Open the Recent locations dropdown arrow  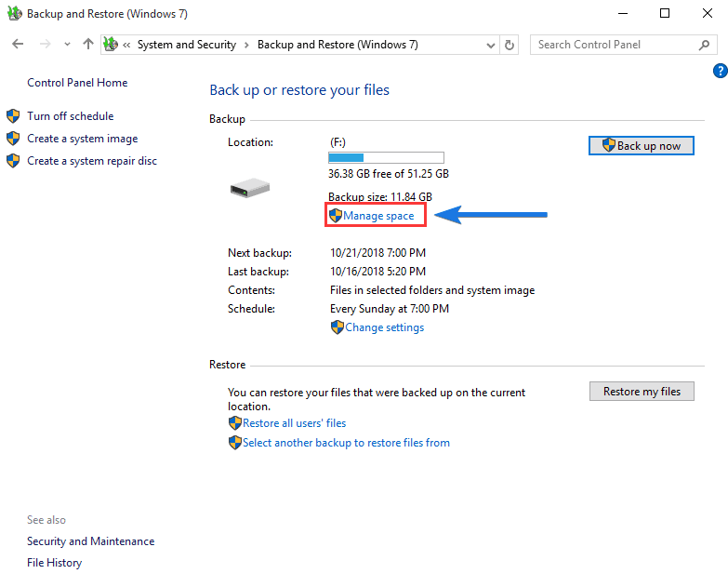(x=67, y=45)
